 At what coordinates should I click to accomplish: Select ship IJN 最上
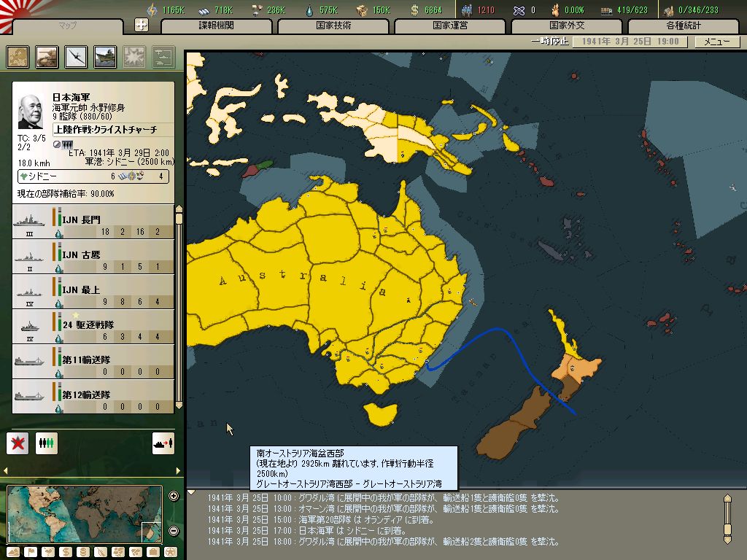click(93, 292)
